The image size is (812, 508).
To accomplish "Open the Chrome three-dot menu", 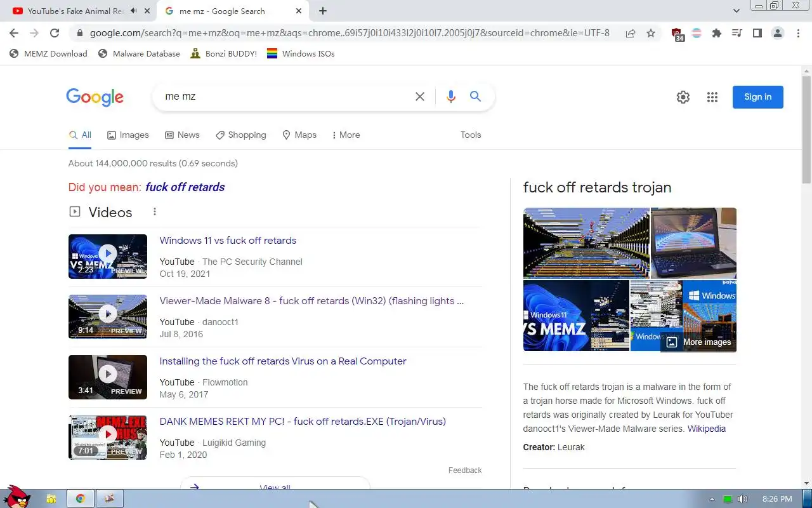I will pos(798,33).
